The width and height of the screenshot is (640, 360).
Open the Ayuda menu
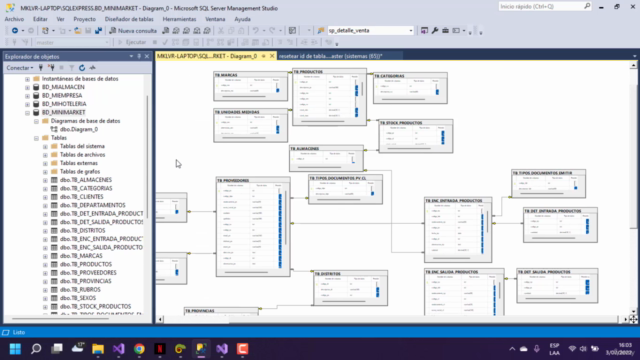242,19
